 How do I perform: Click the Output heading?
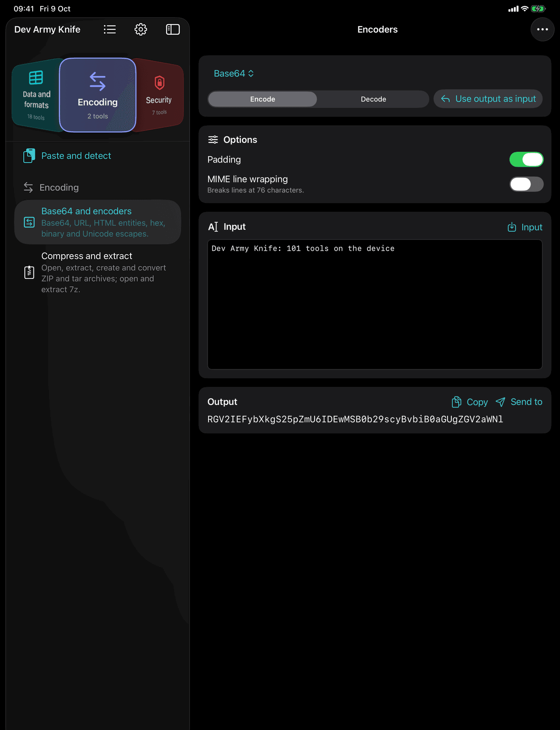[x=222, y=402]
